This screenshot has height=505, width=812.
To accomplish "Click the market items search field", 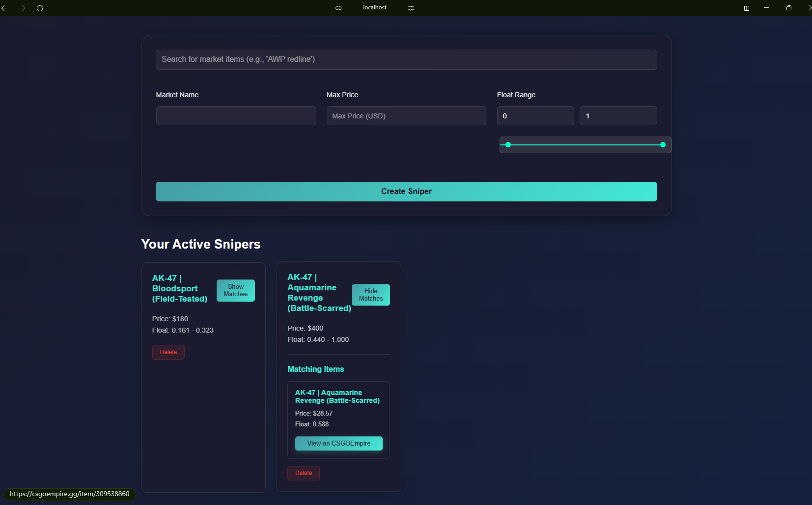I will pyautogui.click(x=406, y=59).
